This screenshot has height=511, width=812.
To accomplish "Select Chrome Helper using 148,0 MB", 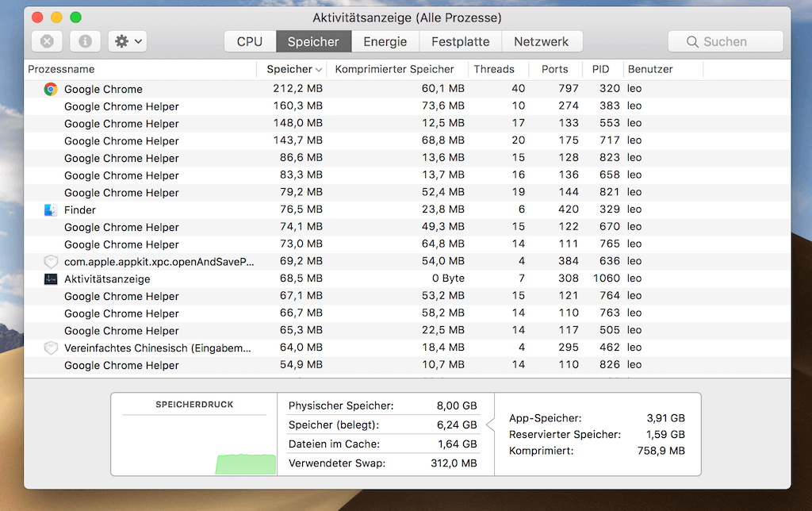I will point(121,123).
